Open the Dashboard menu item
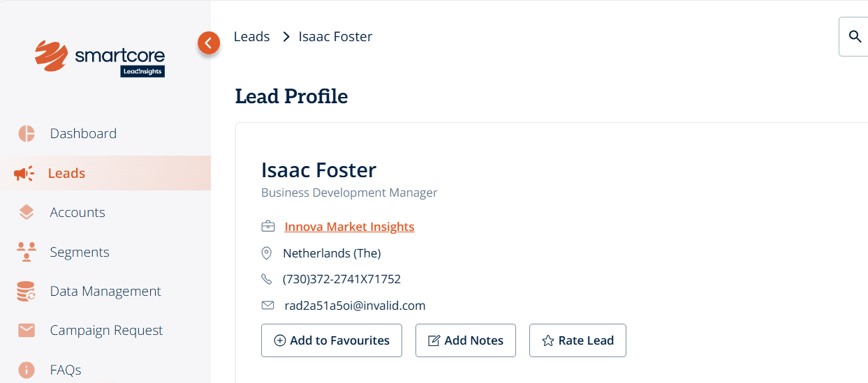868x383 pixels. [x=83, y=133]
